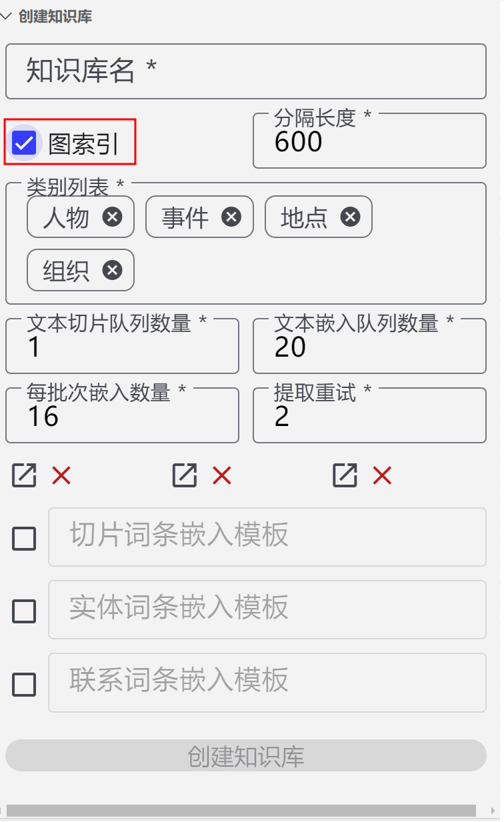Image resolution: width=504 pixels, height=822 pixels.
Task: Open the first template external link icon
Action: pos(24,475)
